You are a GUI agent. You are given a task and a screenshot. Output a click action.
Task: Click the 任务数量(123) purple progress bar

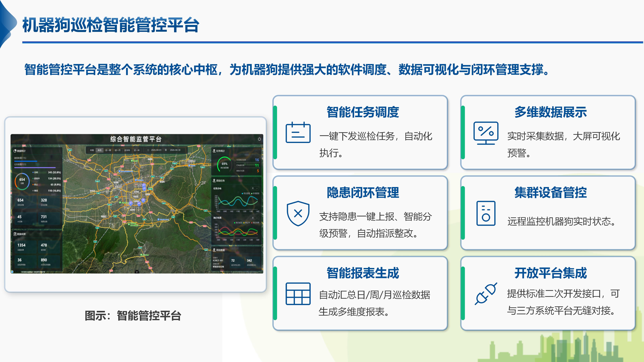pos(35,168)
